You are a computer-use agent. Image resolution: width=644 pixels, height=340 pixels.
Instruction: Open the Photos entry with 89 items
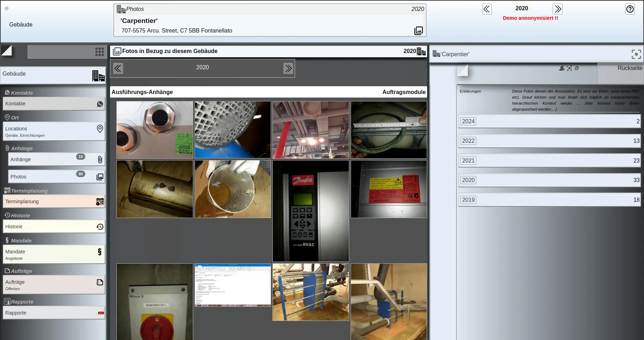pyautogui.click(x=57, y=177)
